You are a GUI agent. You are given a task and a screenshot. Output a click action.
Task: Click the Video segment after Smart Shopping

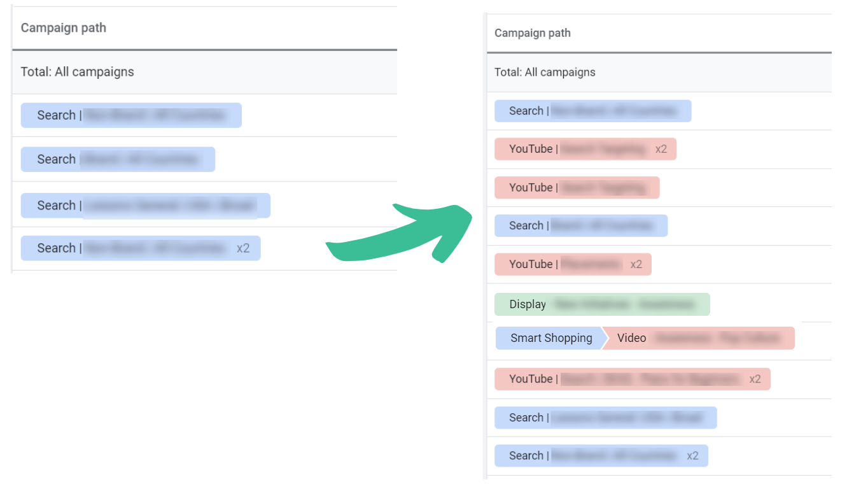698,338
